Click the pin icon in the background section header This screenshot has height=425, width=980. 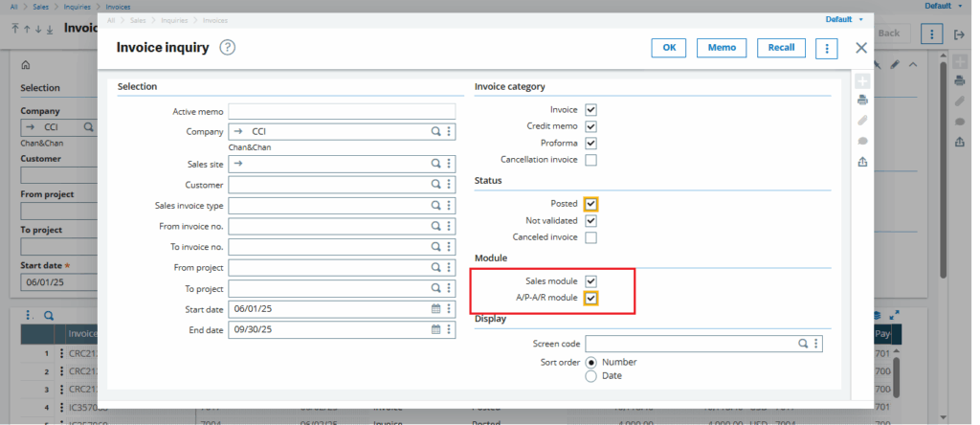point(878,64)
